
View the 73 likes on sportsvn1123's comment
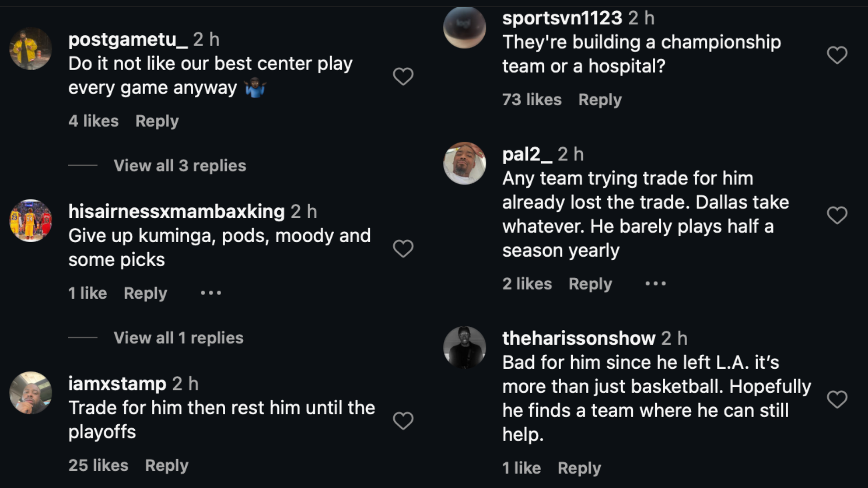coord(532,100)
